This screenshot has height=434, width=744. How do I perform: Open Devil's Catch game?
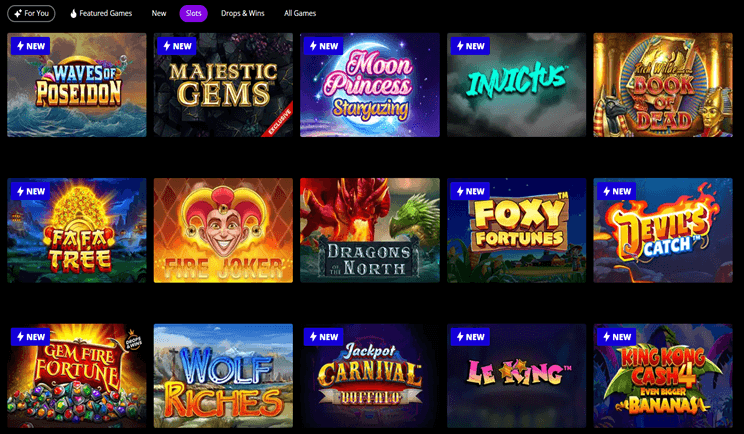coord(663,231)
